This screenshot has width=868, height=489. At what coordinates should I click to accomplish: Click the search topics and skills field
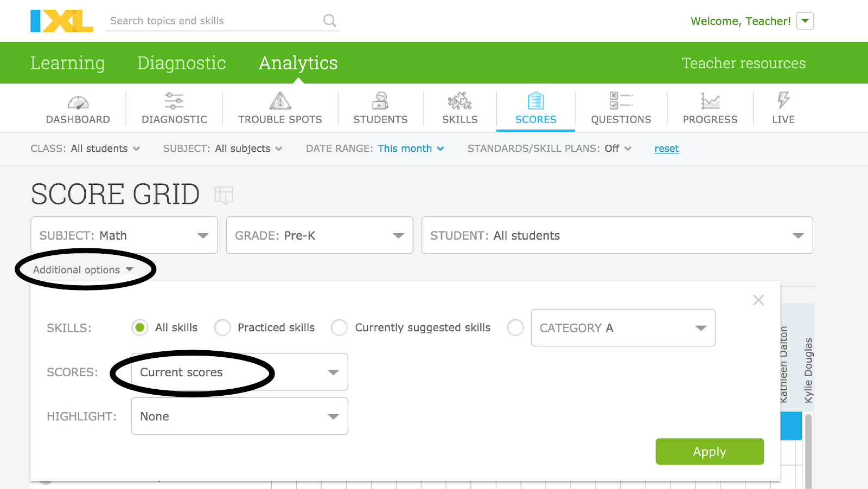pyautogui.click(x=212, y=21)
